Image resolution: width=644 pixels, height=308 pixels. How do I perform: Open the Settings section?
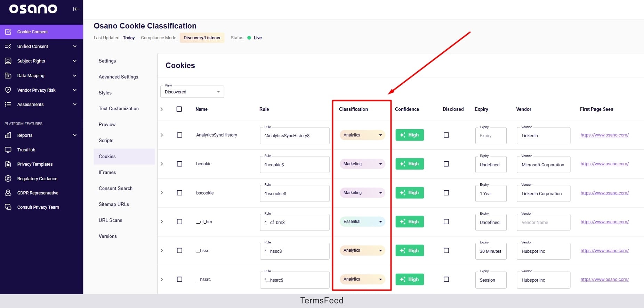click(x=107, y=61)
